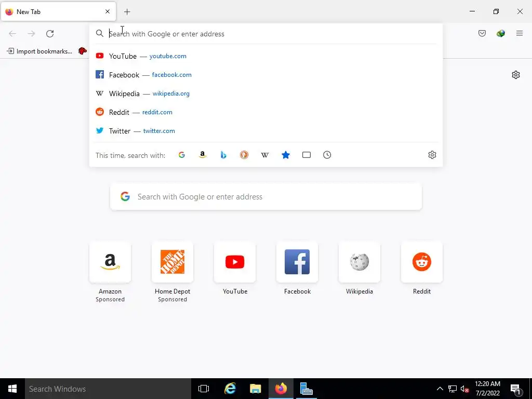Viewport: 532px width, 399px height.
Task: Click the red bookmark icon in bookmarks bar
Action: point(83,51)
